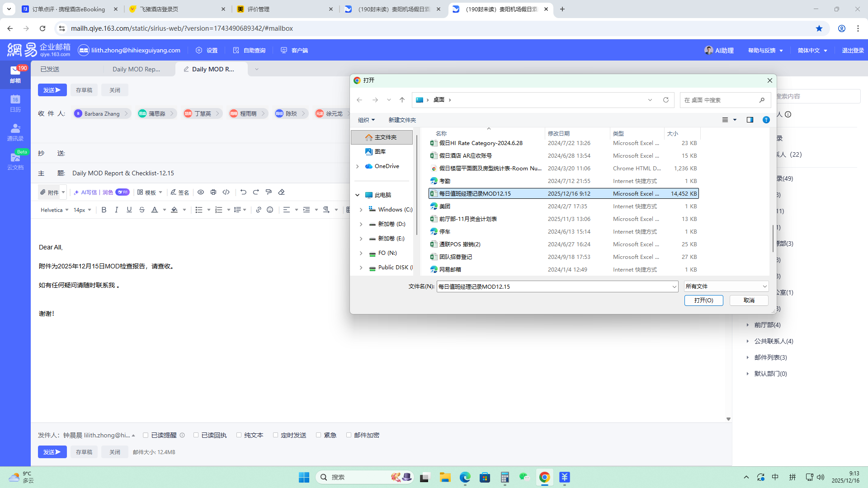Open the 组织 menu in file dialog

click(366, 120)
